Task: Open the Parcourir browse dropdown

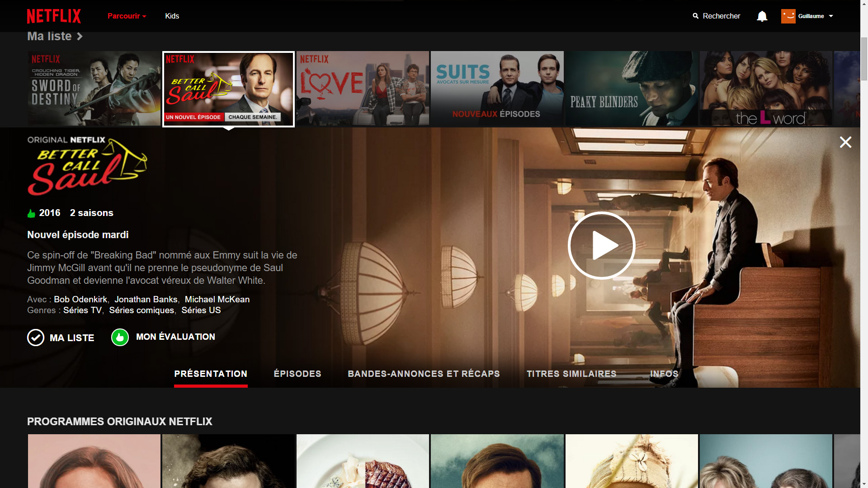Action: tap(127, 16)
